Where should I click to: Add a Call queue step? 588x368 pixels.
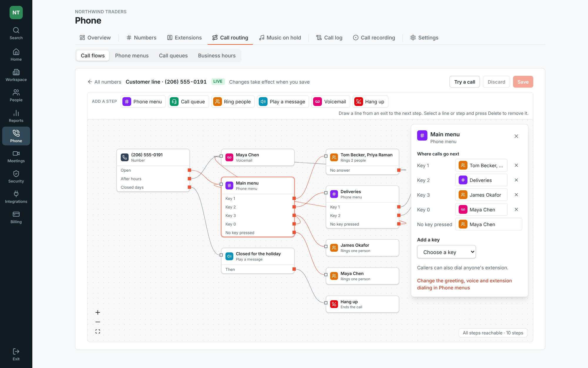coord(188,102)
